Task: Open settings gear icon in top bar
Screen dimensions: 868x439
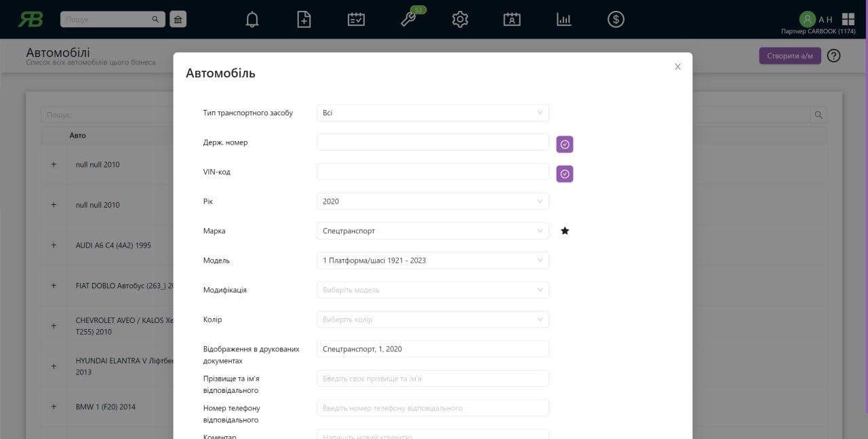Action: (x=460, y=20)
